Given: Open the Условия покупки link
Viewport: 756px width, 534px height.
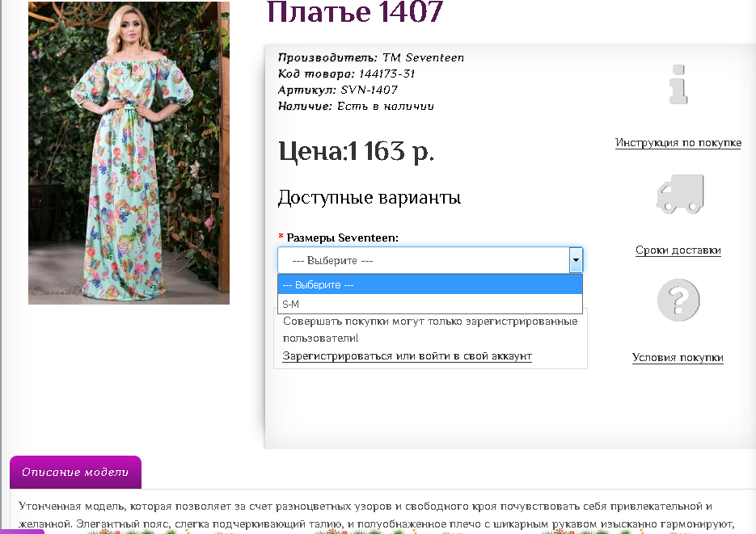Looking at the screenshot, I should click(x=678, y=357).
